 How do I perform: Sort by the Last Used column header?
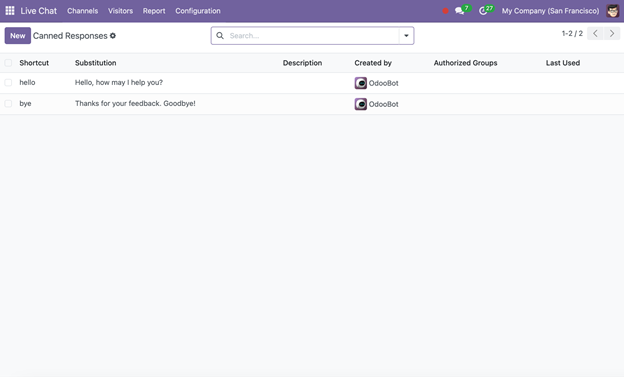coord(563,63)
